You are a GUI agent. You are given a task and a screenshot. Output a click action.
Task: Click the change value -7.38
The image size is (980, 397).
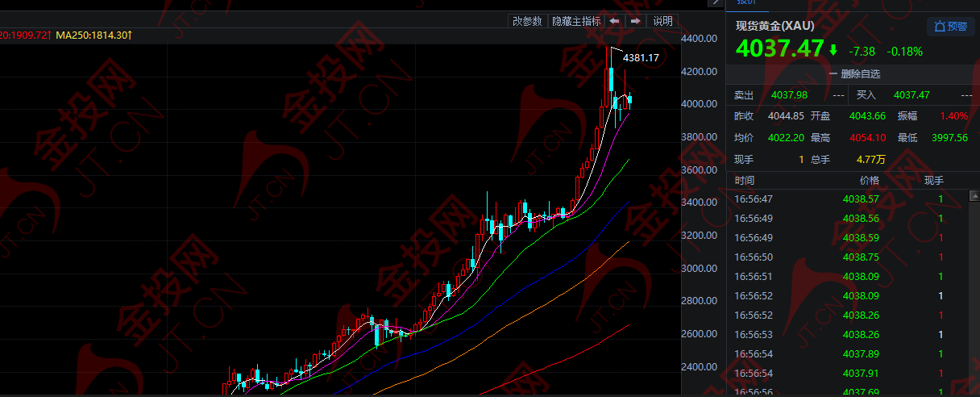862,51
